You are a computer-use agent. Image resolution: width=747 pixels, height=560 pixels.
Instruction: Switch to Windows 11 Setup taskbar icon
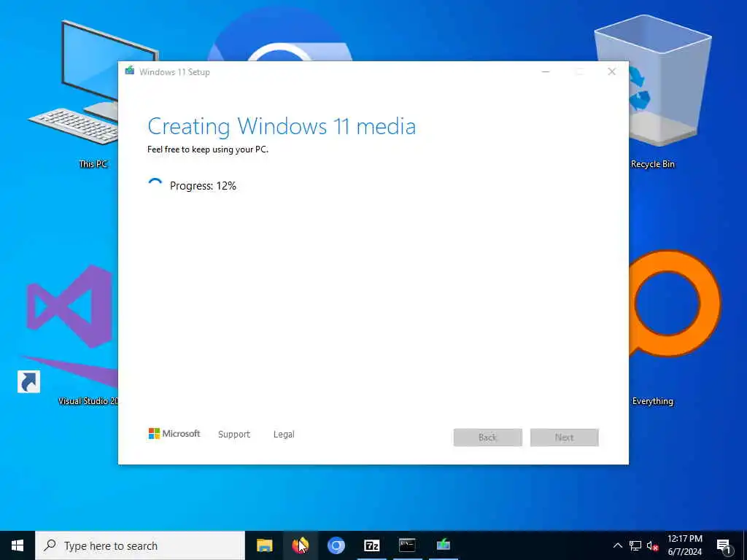tap(443, 545)
